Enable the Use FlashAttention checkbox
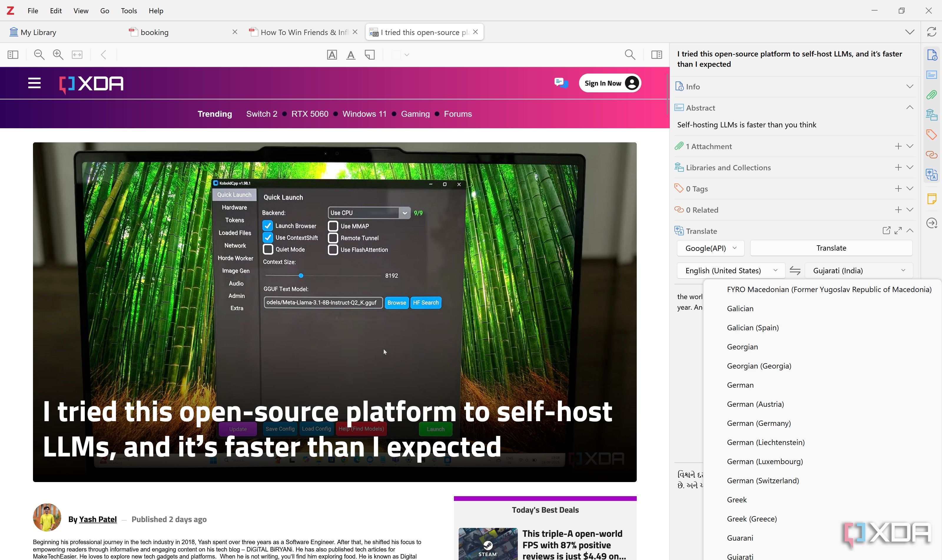This screenshot has height=560, width=942. [333, 249]
